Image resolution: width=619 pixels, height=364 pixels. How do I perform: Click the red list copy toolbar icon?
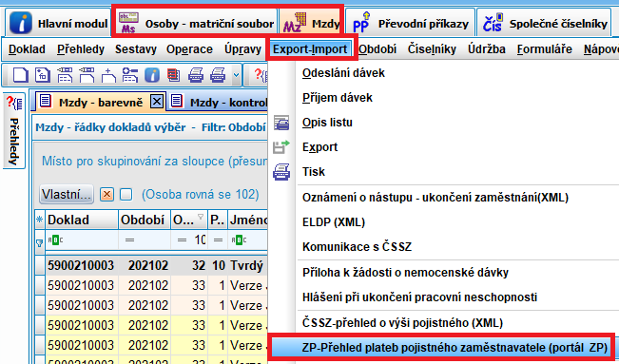(x=173, y=75)
